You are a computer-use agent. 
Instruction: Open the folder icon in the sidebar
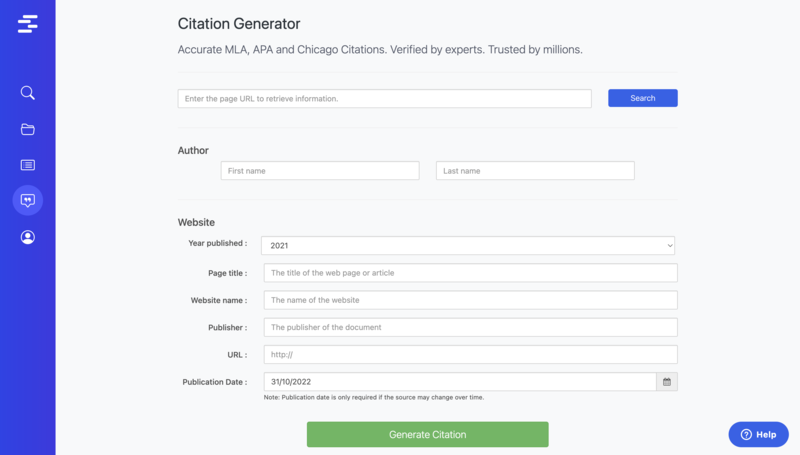tap(28, 129)
